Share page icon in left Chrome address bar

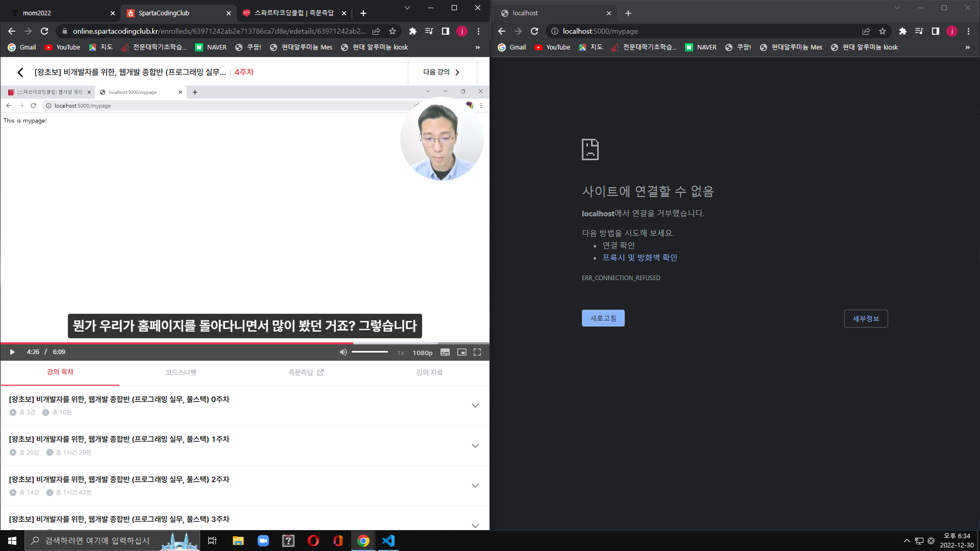coord(376,31)
